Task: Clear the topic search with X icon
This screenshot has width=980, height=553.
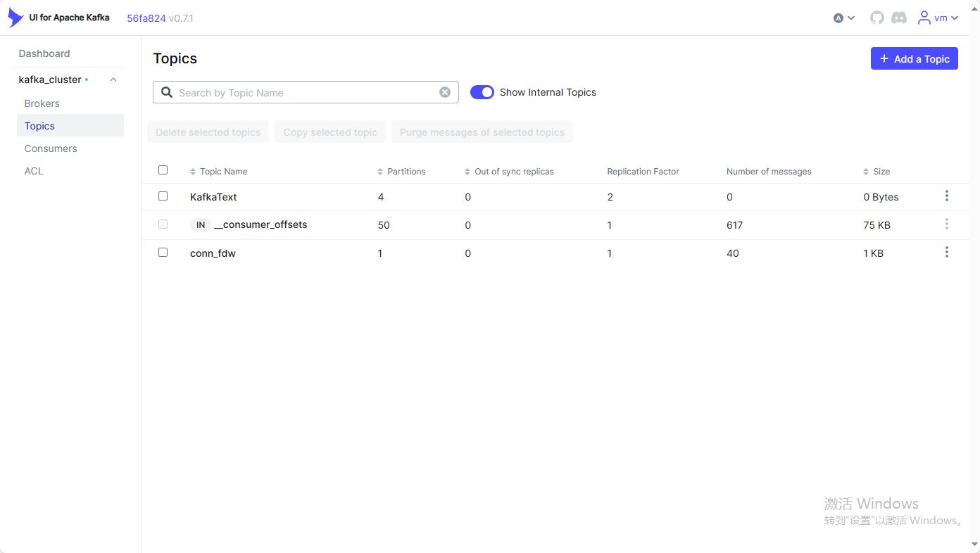Action: pyautogui.click(x=445, y=92)
